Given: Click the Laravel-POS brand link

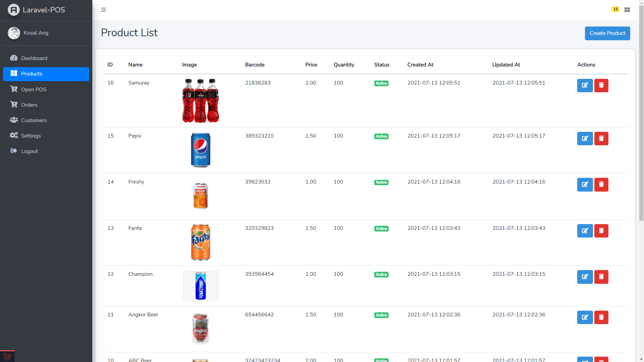Looking at the screenshot, I should click(x=44, y=10).
